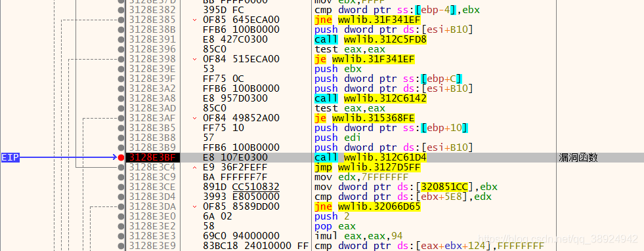Toggle breakpoint dot beside address 3128E385
Image resolution: width=644 pixels, height=251 pixels.
click(x=121, y=20)
